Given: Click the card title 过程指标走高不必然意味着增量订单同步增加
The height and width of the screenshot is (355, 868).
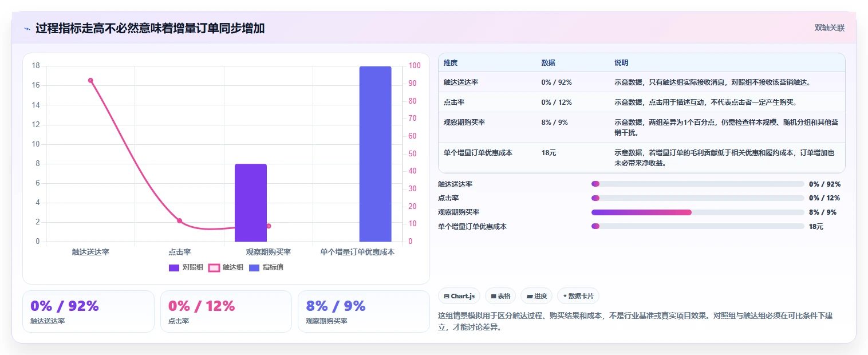Looking at the screenshot, I should point(150,29).
